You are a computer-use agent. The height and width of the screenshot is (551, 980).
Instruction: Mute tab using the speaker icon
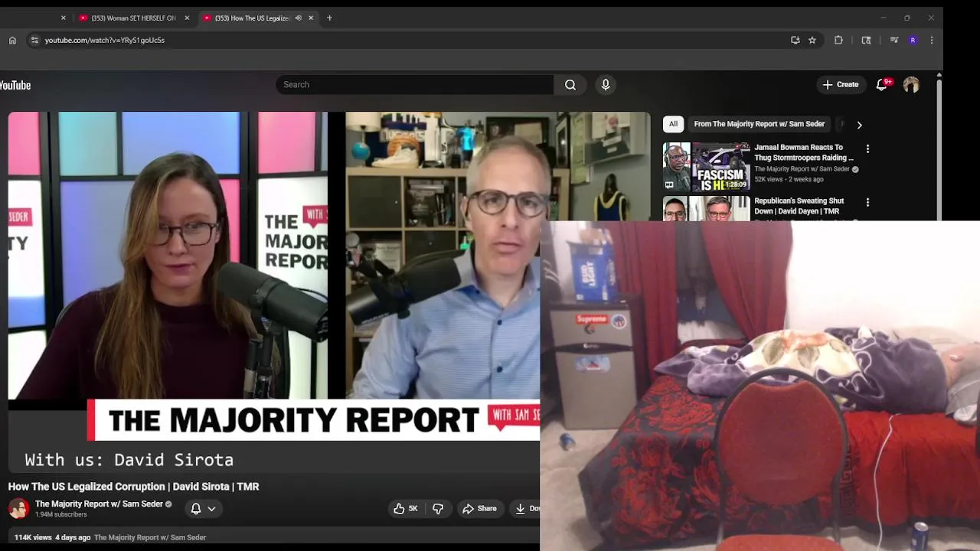[x=298, y=18]
